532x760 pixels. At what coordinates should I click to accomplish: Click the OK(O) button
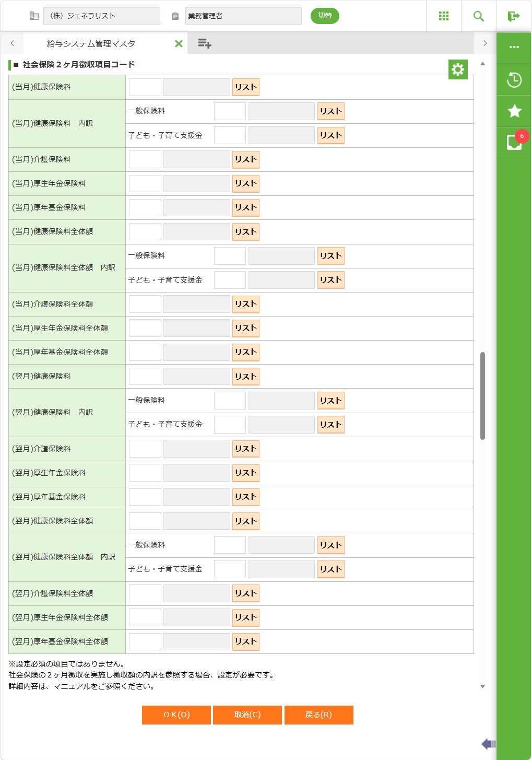pos(176,715)
